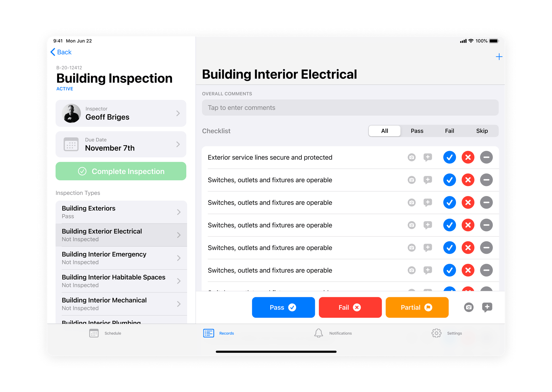Click the Fail filter tab in checklist
Viewport: 552px width, 392px height.
449,131
